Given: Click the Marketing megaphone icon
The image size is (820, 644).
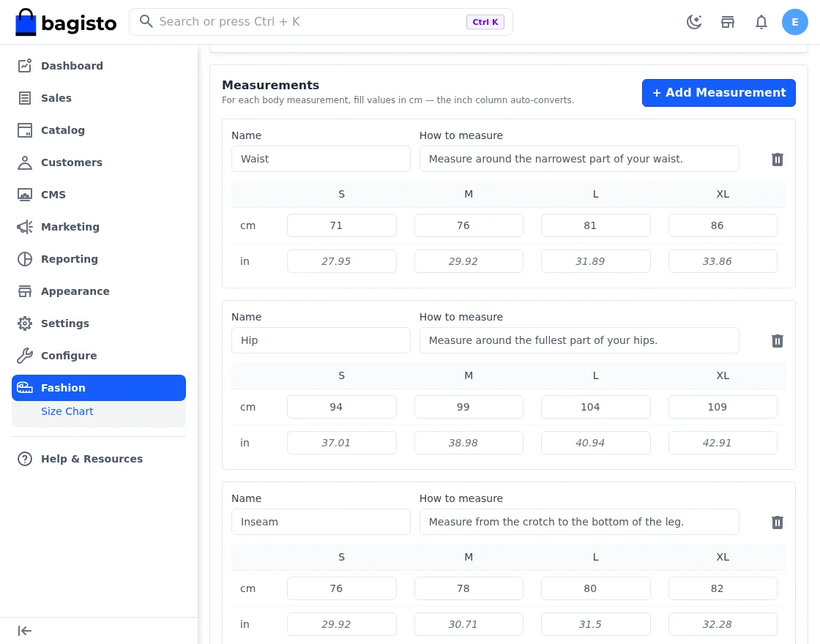Looking at the screenshot, I should point(25,227).
